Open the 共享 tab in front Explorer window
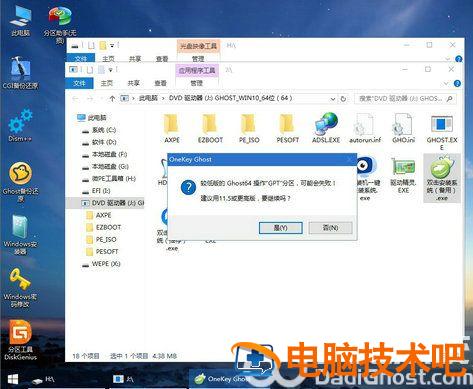The width and height of the screenshot is (473, 389). pyautogui.click(x=134, y=83)
